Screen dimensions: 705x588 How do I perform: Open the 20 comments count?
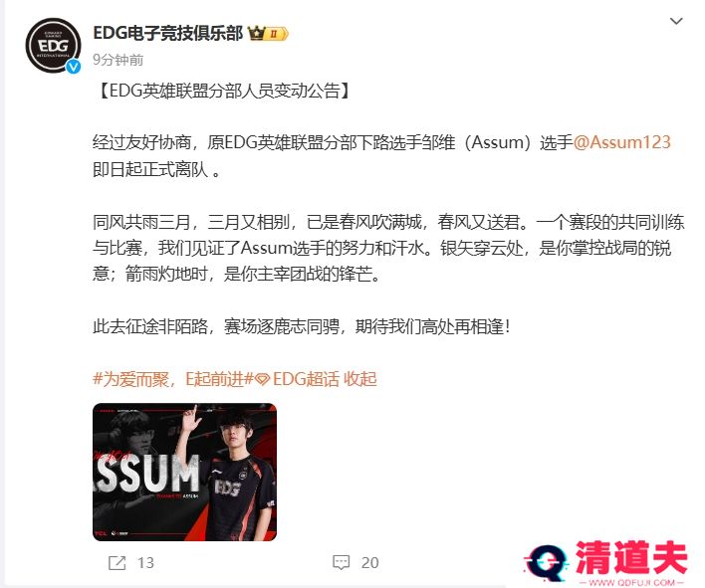370,563
